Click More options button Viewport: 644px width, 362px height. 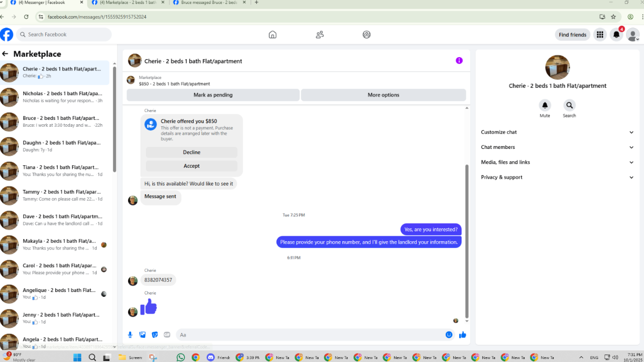point(384,95)
